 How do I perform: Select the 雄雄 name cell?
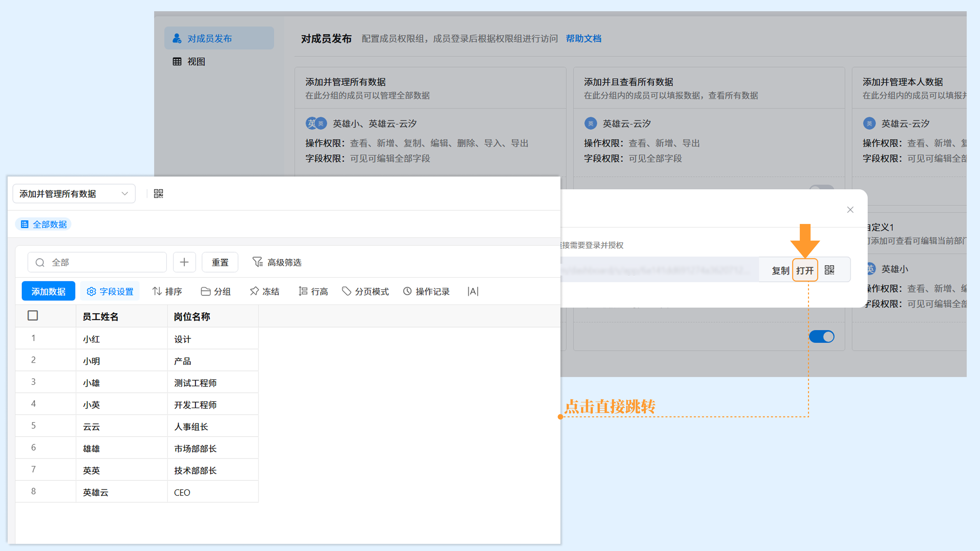click(x=122, y=448)
